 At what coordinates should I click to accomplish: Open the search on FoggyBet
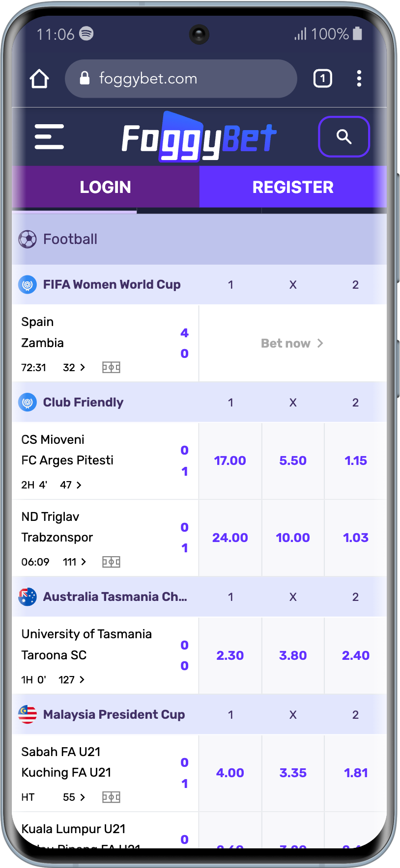[x=344, y=137]
